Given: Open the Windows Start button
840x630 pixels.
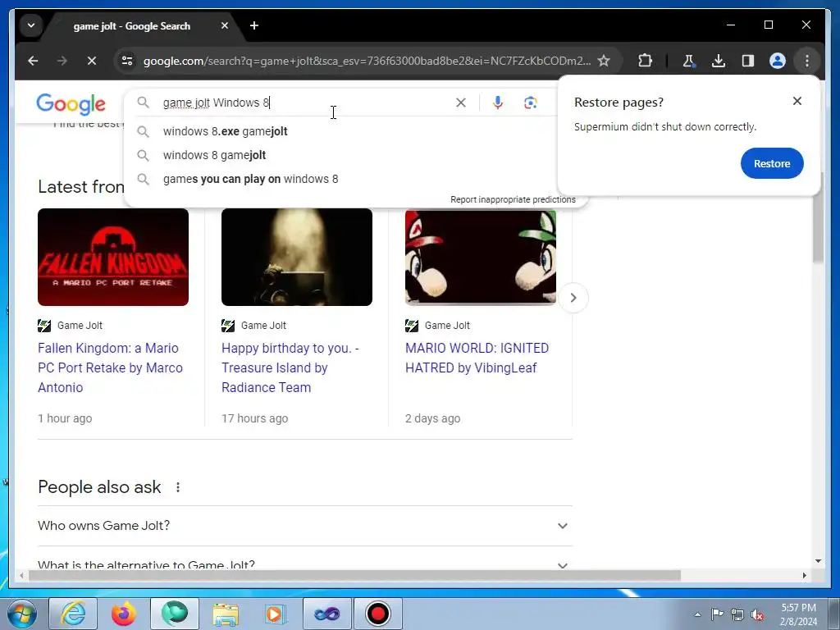Looking at the screenshot, I should click(x=21, y=614).
